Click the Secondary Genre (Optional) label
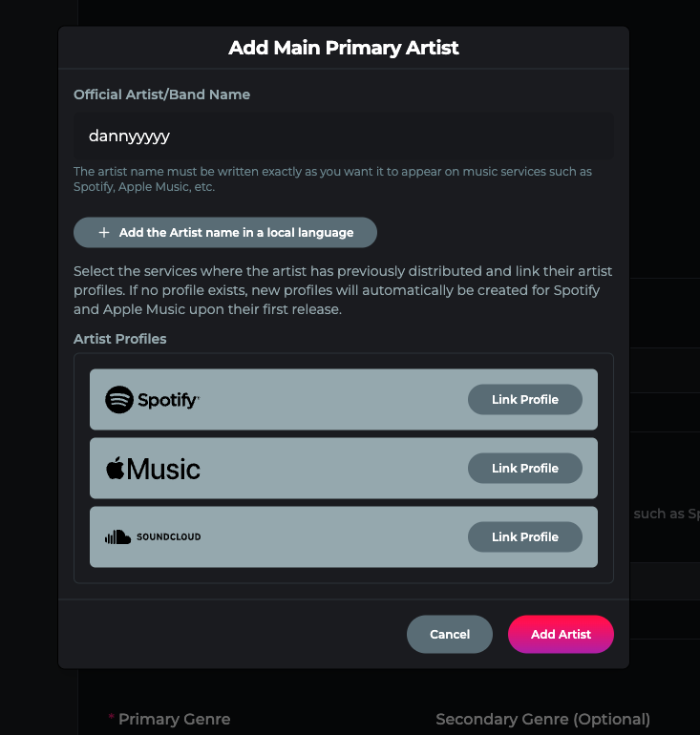This screenshot has width=700, height=735. (x=542, y=719)
